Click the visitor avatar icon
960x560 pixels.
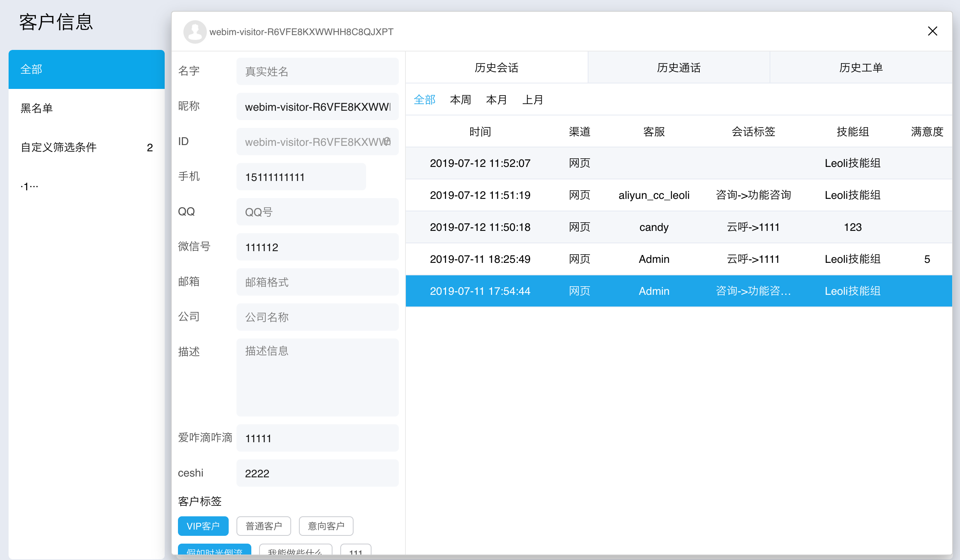[x=195, y=32]
